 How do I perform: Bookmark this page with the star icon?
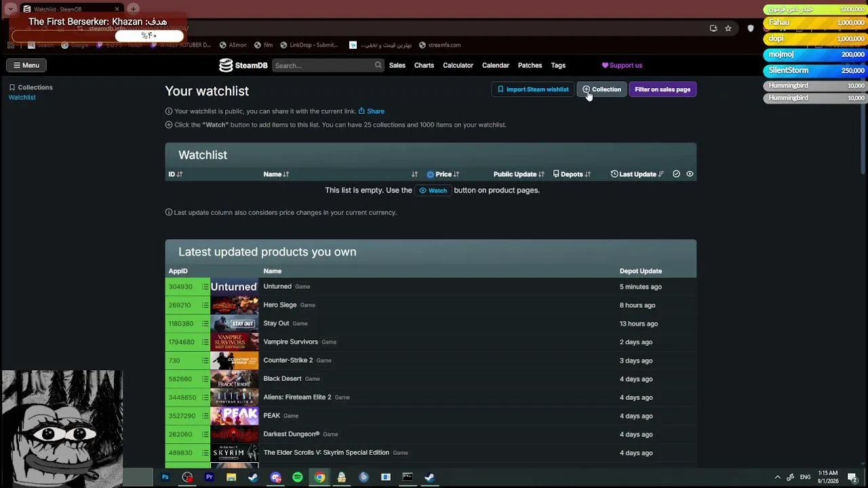pyautogui.click(x=728, y=28)
